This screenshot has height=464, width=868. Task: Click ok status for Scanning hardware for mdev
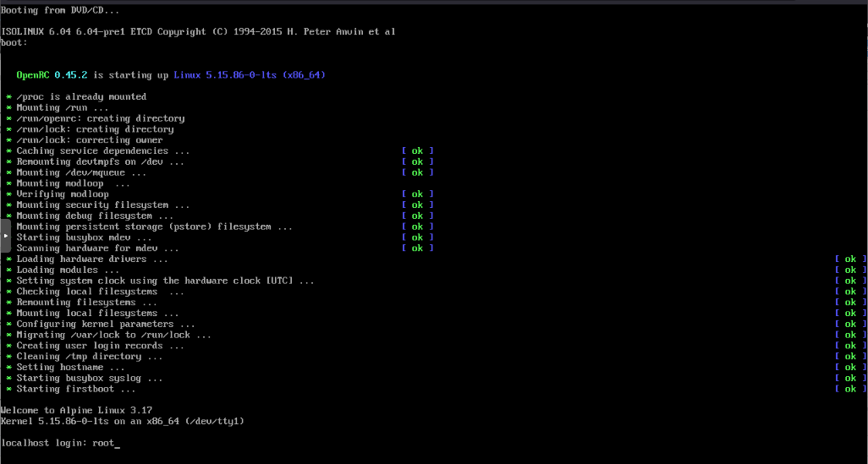[417, 248]
